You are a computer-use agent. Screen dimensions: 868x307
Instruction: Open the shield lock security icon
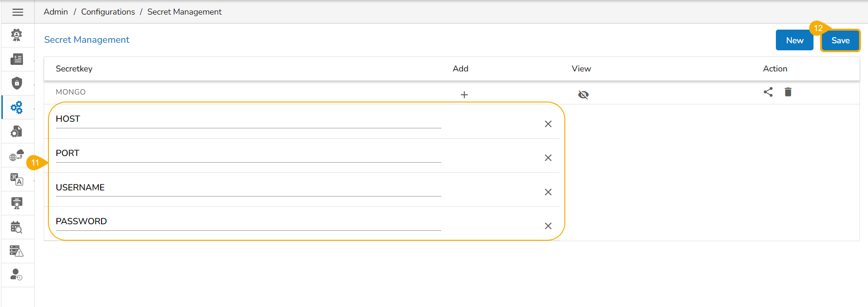tap(17, 83)
